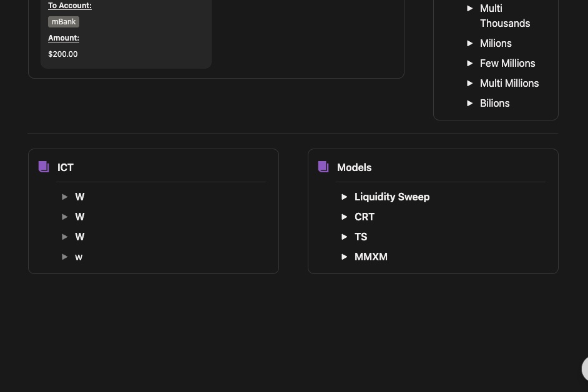
Task: Click the round button at bottom-right edge
Action: tap(585, 368)
